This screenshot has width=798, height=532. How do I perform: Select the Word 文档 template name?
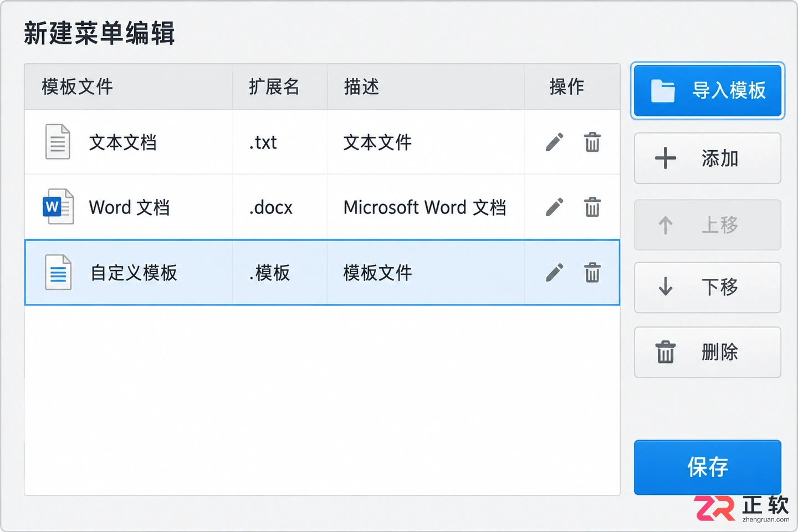coord(129,207)
